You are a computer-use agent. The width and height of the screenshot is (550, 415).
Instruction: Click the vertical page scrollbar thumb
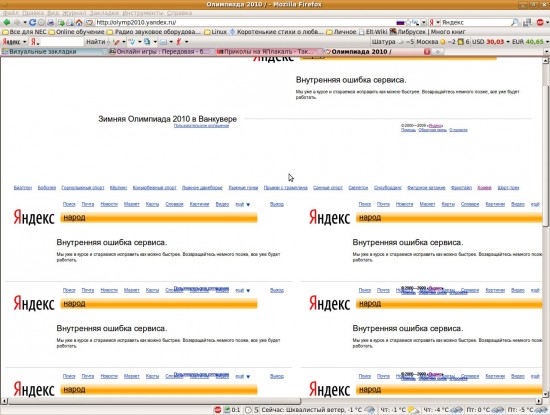(x=545, y=155)
